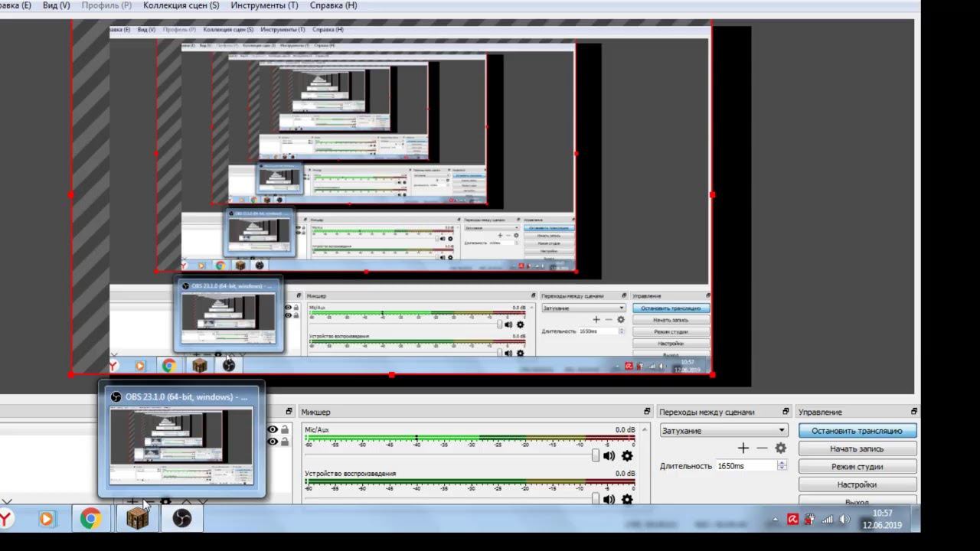Open the Mic/Aux channel gear settings
980x551 pixels.
tap(627, 455)
